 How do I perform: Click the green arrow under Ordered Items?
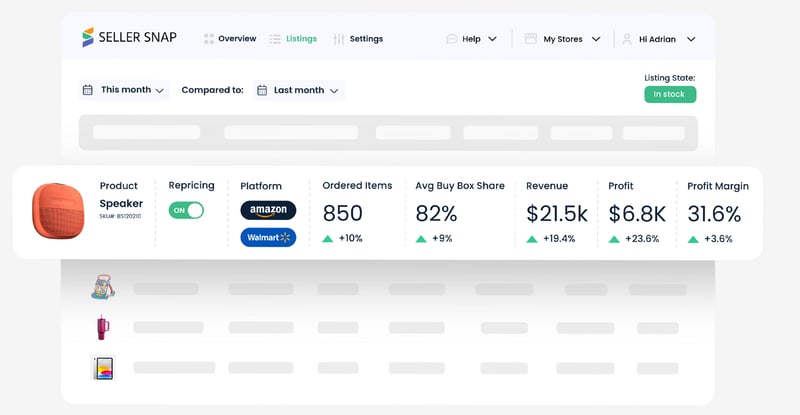click(x=328, y=238)
